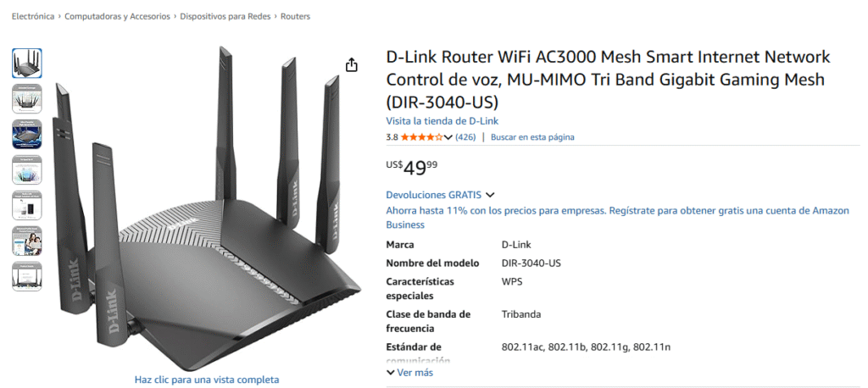Select the fourth product thumbnail
Screen dimensions: 868x388
(x=27, y=169)
